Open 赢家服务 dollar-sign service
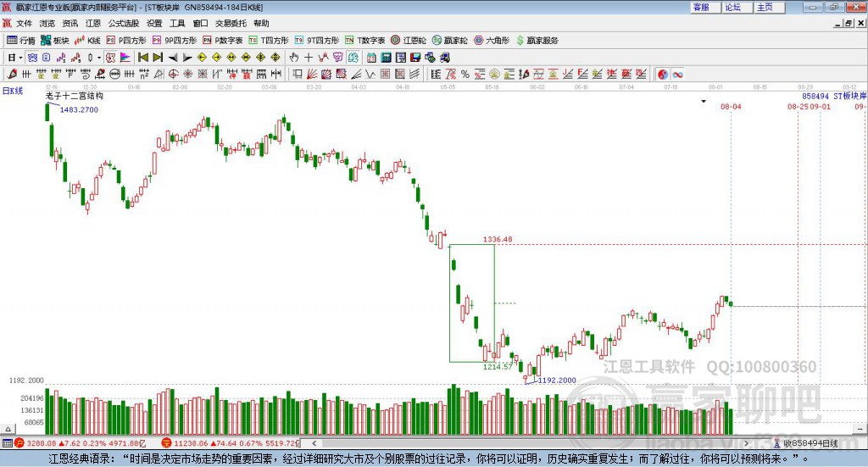The height and width of the screenshot is (467, 868). (x=537, y=41)
